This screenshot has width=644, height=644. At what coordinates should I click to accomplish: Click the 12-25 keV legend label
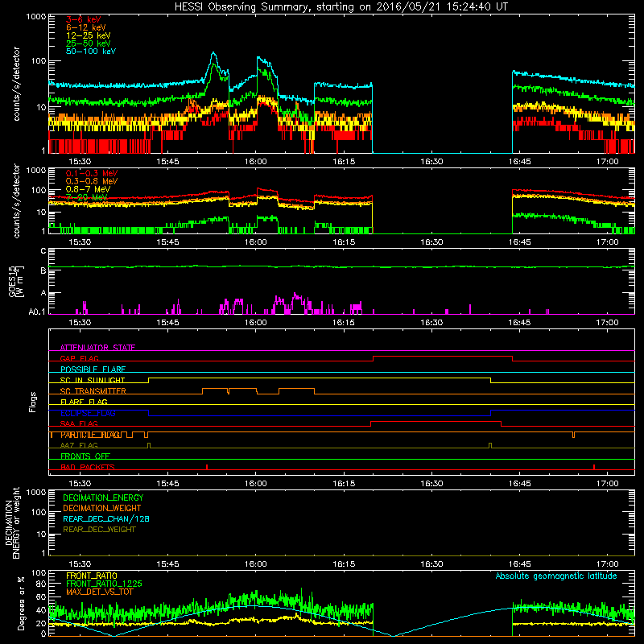click(89, 35)
